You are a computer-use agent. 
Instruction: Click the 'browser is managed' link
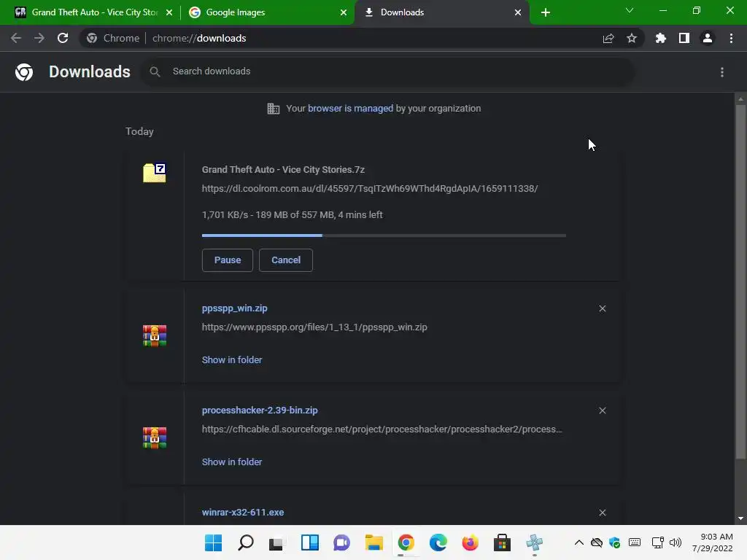pyautogui.click(x=351, y=108)
